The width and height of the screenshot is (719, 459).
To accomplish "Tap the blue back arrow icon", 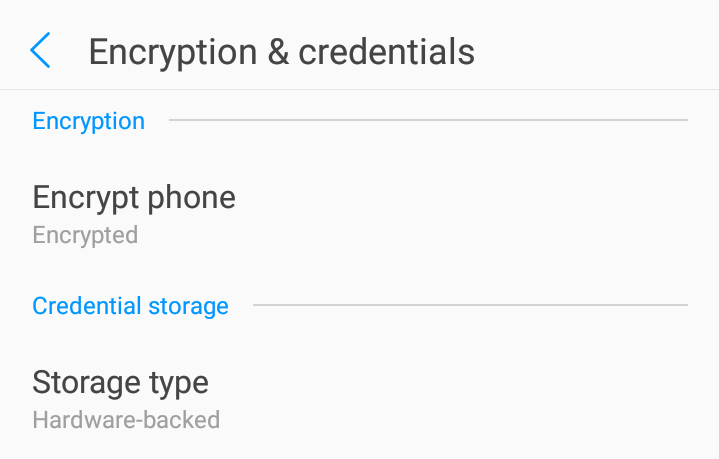I will pyautogui.click(x=40, y=50).
